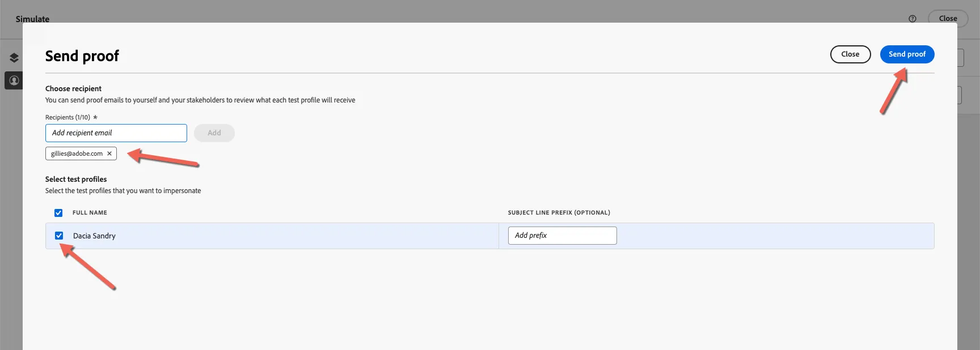Screen dimensions: 980x350
Task: Select the profile icon in left sidebar
Action: (x=14, y=80)
